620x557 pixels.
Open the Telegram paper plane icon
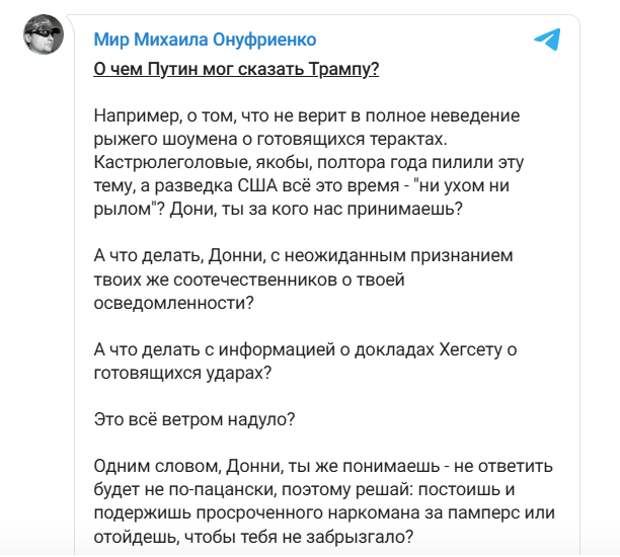(x=548, y=40)
